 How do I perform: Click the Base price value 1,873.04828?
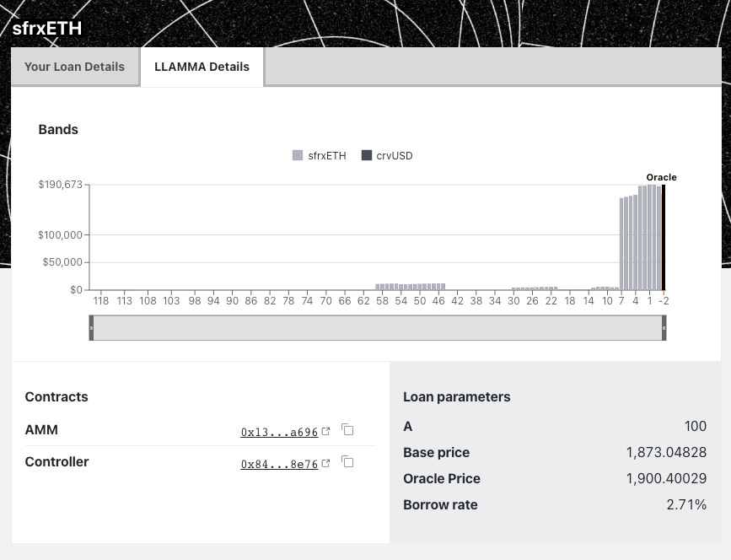666,452
